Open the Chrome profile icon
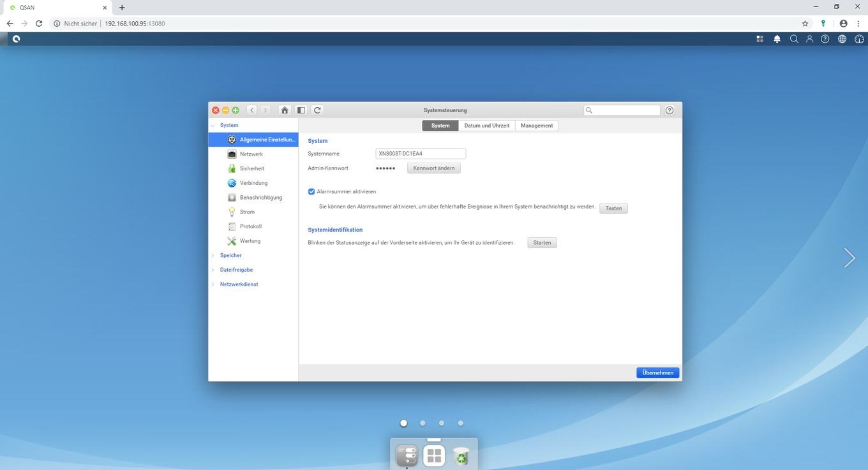Viewport: 868px width, 470px height. point(843,24)
